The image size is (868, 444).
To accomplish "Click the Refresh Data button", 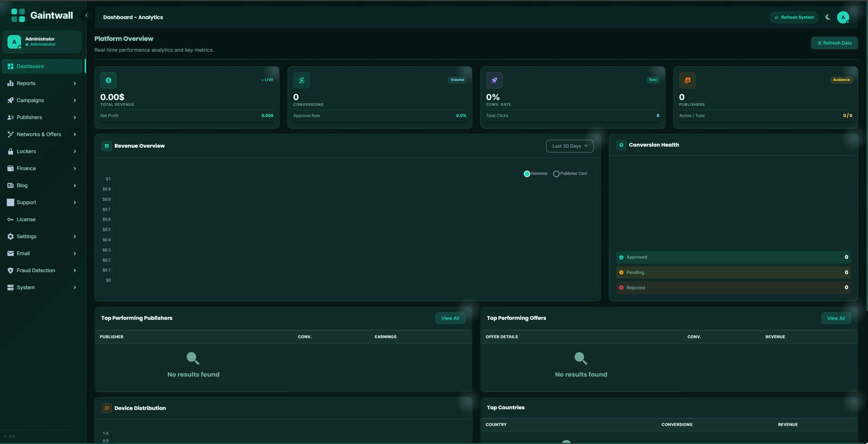I will click(x=834, y=43).
